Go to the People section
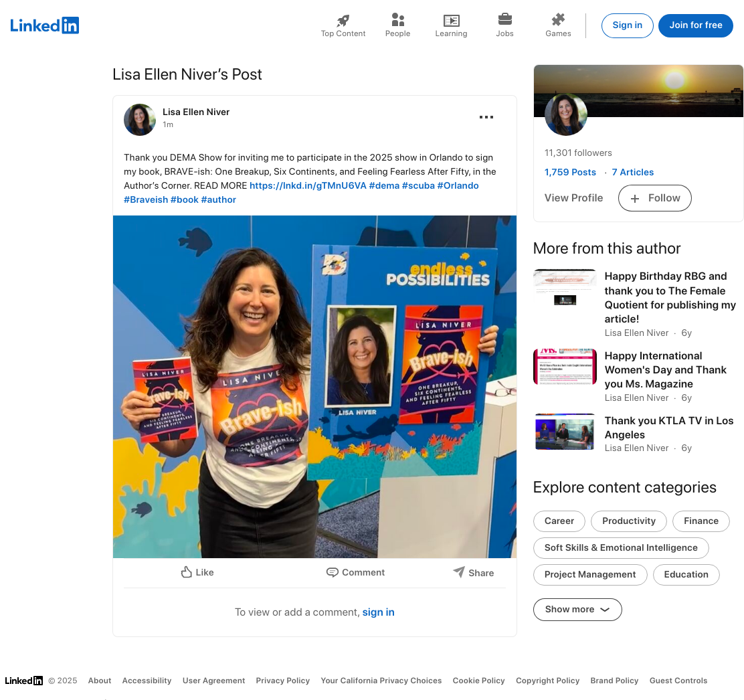Image resolution: width=744 pixels, height=700 pixels. click(397, 25)
